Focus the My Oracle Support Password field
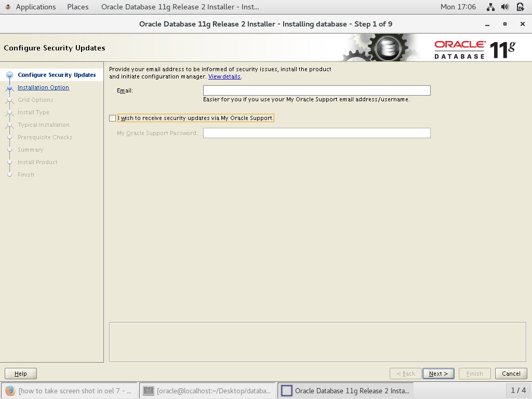532x399 pixels. (x=317, y=133)
